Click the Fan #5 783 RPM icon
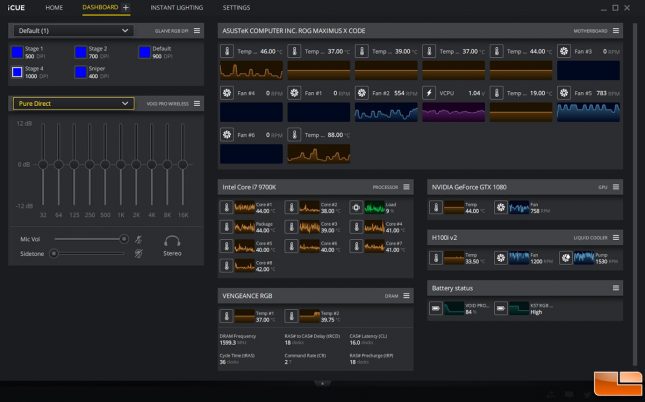The width and height of the screenshot is (645, 402). point(564,93)
